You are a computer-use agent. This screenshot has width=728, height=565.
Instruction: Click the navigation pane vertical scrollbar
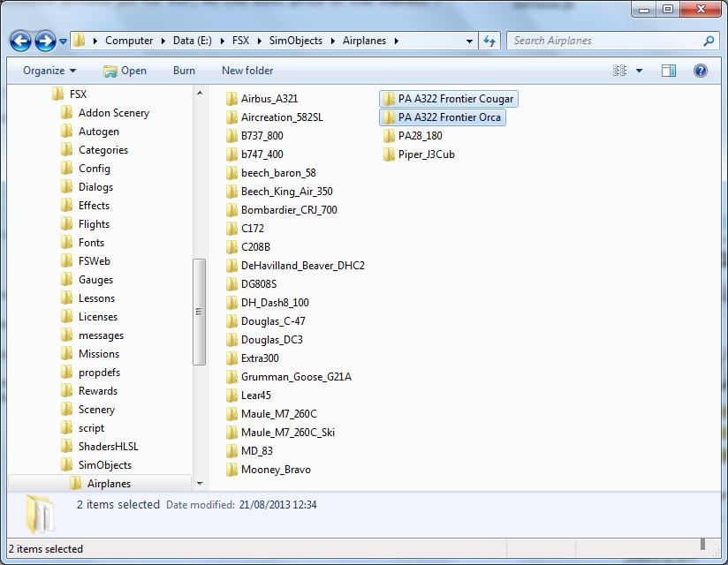tap(200, 312)
